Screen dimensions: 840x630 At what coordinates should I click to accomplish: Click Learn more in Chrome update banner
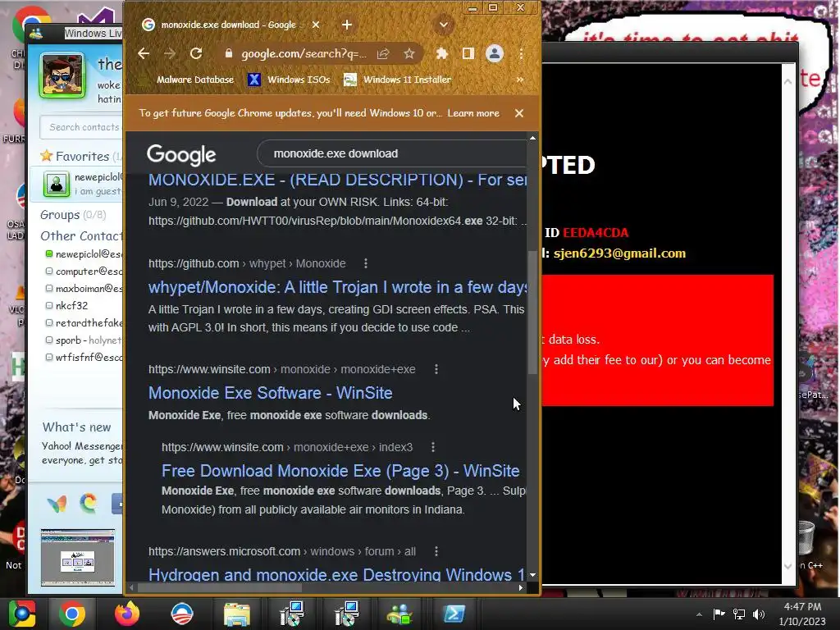pyautogui.click(x=473, y=113)
